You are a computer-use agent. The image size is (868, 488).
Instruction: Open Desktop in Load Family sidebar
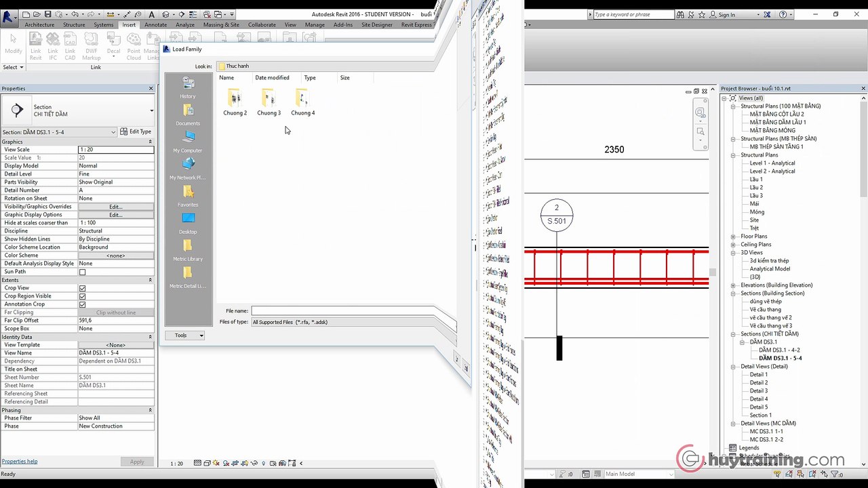[188, 224]
